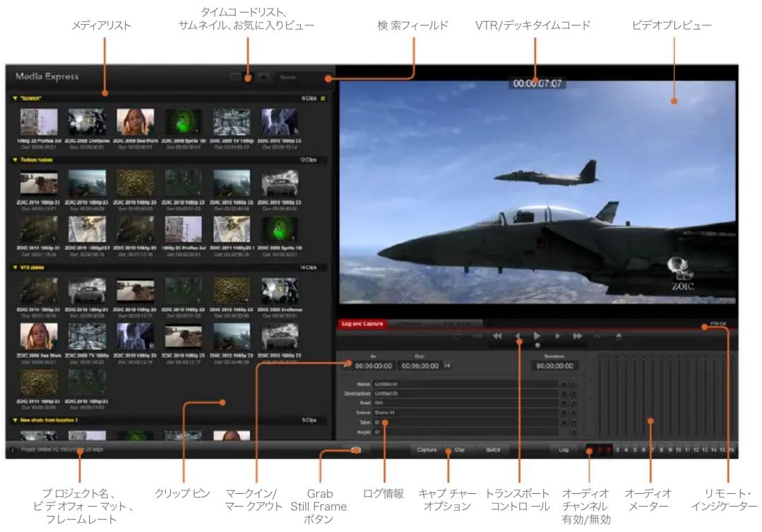This screenshot has height=532, width=762.
Task: Click the increment icon in the Angle row
Action: point(573,432)
